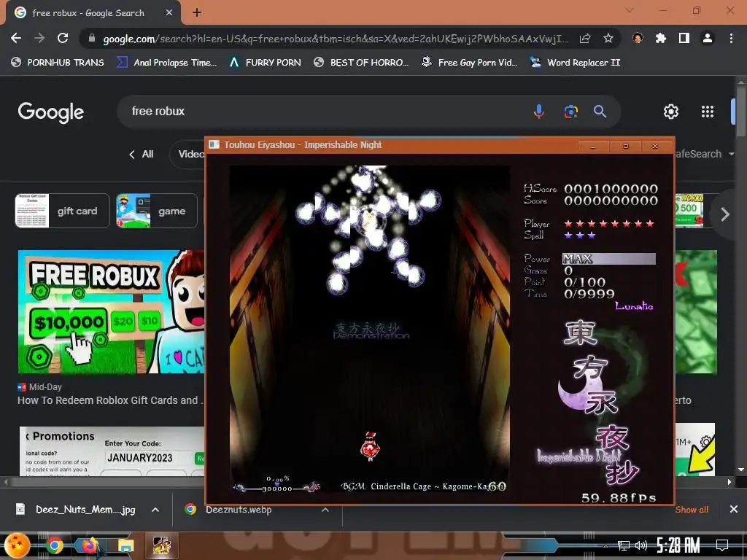The width and height of the screenshot is (747, 560).
Task: Click the network icon in system tray
Action: point(623,545)
